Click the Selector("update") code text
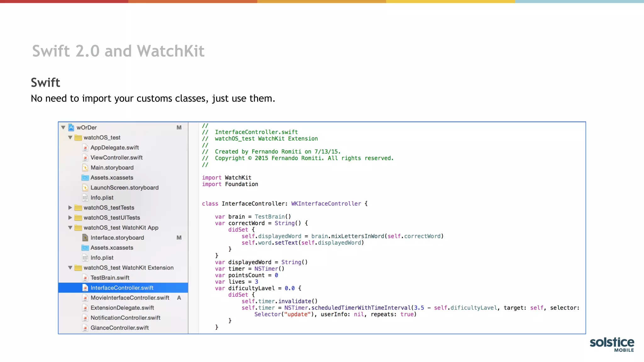644x362 pixels. (x=284, y=315)
